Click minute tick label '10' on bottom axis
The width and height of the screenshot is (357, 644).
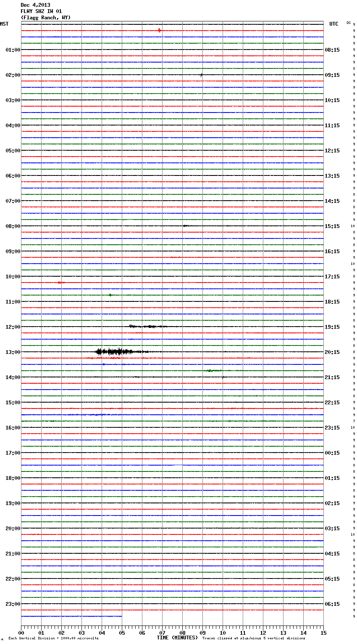coord(223,633)
